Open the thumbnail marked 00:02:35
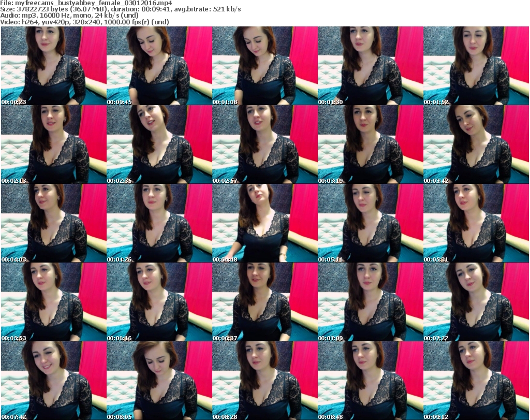530x420 pixels. 159,144
